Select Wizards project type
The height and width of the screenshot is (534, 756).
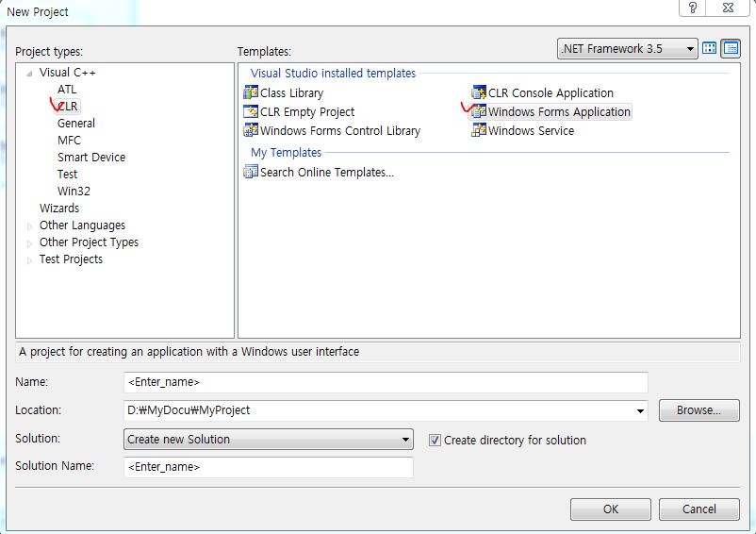coord(58,208)
